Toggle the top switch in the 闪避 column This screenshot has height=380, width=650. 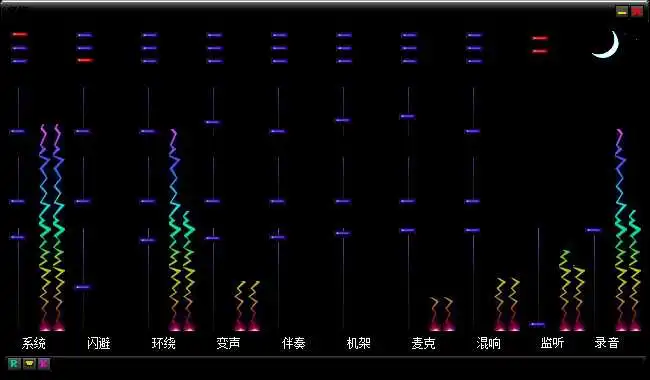85,35
